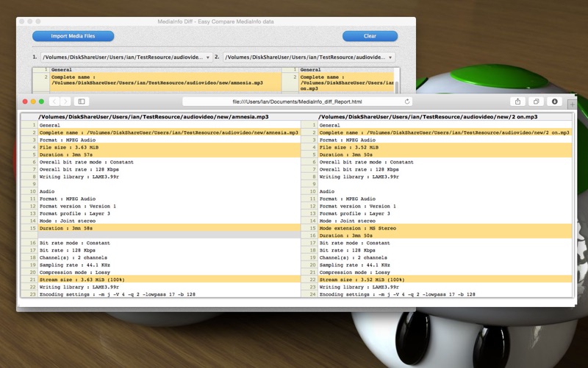Click the Import Media Files button
Viewport: 588px width, 368px height.
point(73,36)
